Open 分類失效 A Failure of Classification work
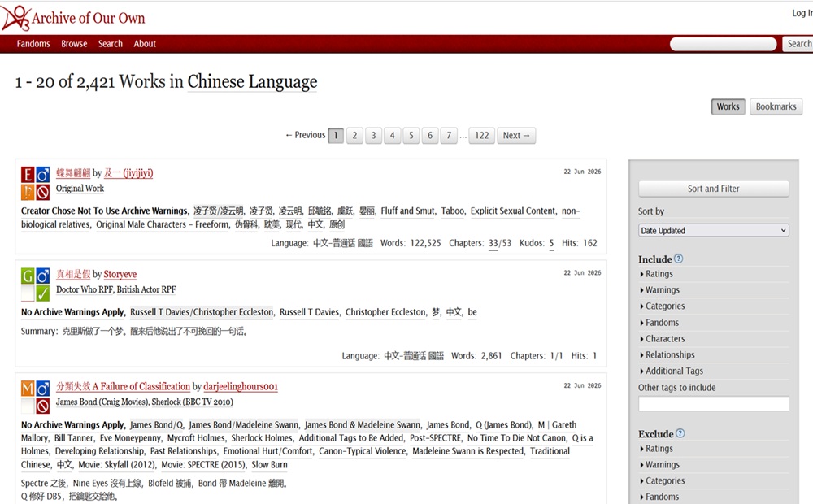This screenshot has width=813, height=504. (x=123, y=386)
